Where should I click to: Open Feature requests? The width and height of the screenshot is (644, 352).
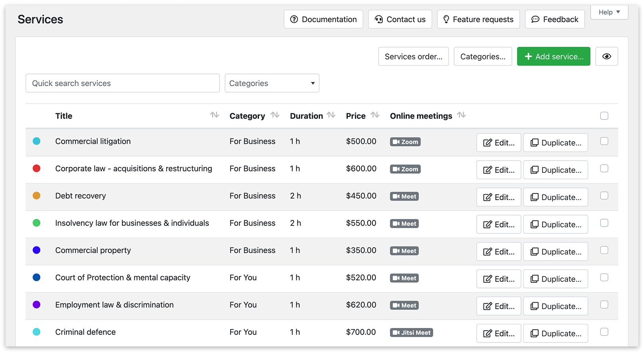pyautogui.click(x=479, y=19)
